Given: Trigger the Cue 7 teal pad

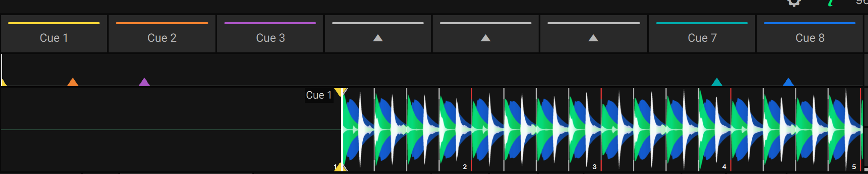Looking at the screenshot, I should point(702,34).
